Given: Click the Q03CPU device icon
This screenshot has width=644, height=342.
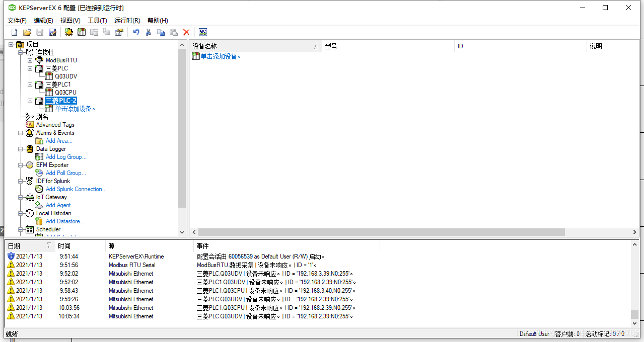Looking at the screenshot, I should 49,93.
